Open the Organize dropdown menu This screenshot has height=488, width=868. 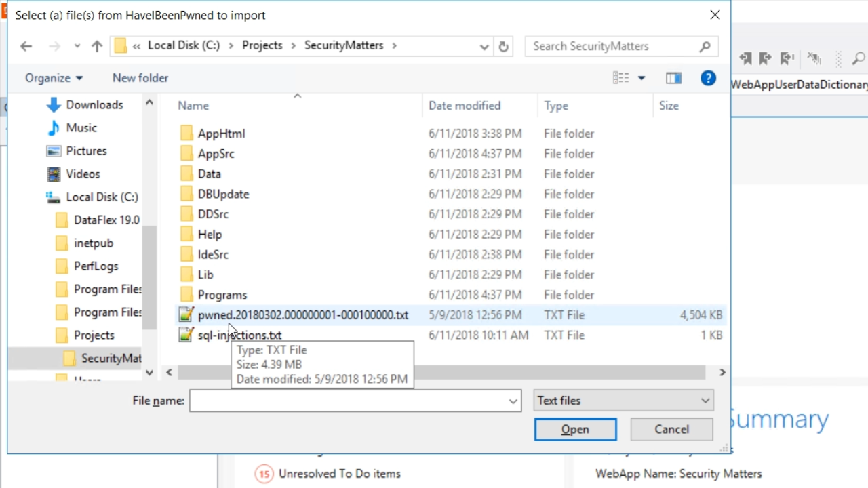coord(54,78)
